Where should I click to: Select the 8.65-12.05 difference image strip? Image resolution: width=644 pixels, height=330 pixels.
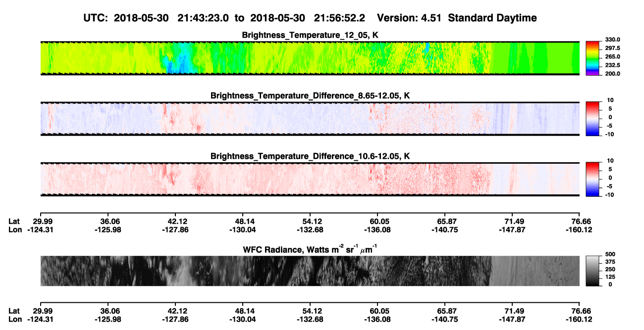pyautogui.click(x=310, y=118)
